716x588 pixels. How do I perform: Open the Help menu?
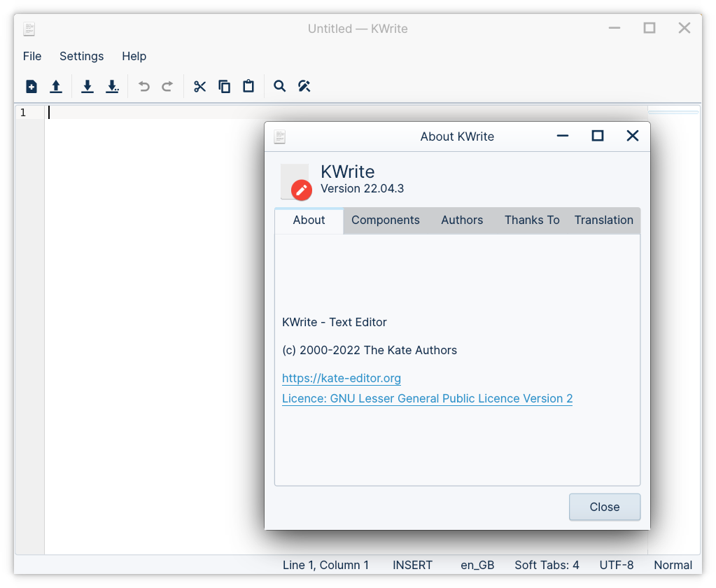tap(134, 56)
